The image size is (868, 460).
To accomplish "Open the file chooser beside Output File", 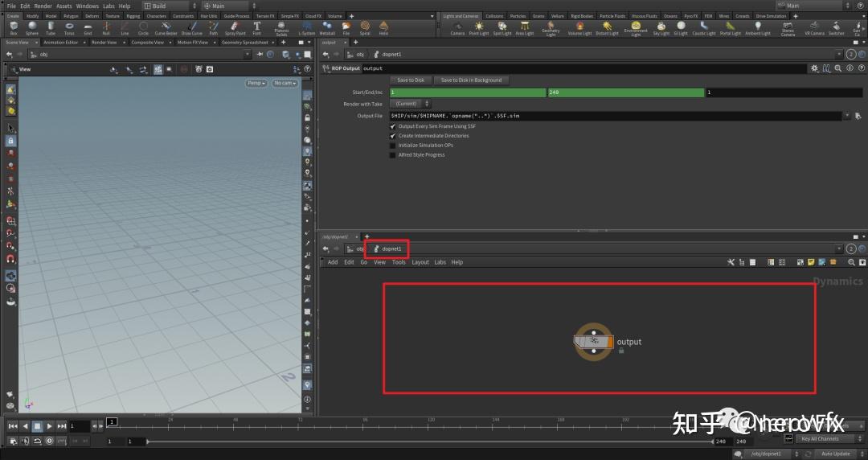I will [x=858, y=116].
